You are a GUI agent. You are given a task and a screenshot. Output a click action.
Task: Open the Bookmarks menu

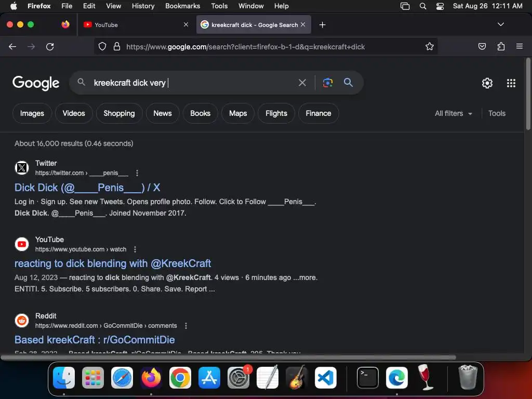pyautogui.click(x=182, y=6)
